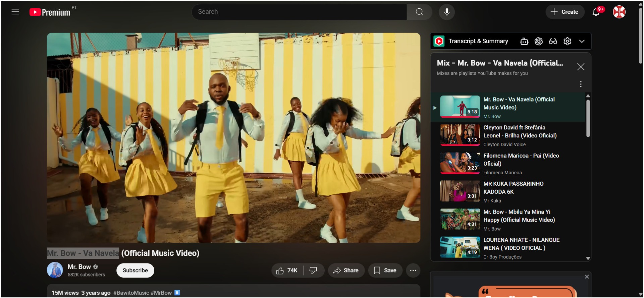Open the Mix playlist three-dot menu

click(x=581, y=84)
